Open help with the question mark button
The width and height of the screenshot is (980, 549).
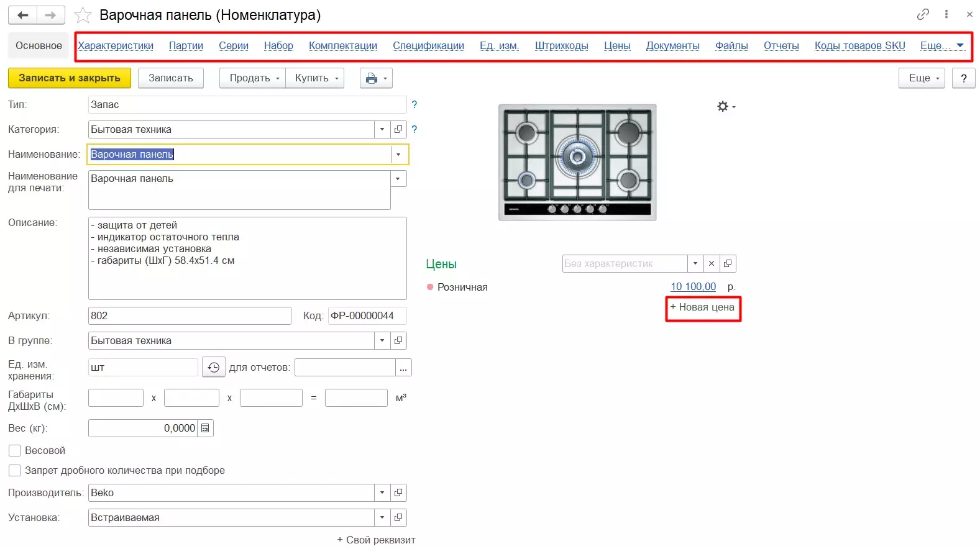(964, 78)
